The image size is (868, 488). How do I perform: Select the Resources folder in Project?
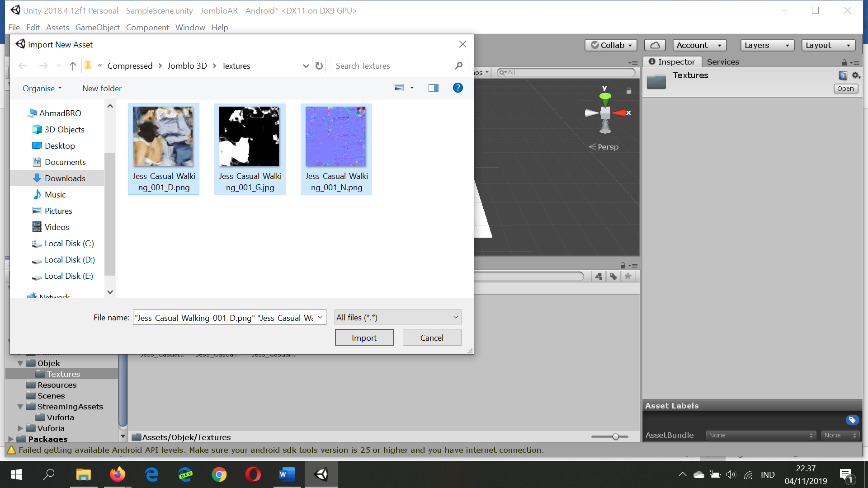tap(57, 385)
